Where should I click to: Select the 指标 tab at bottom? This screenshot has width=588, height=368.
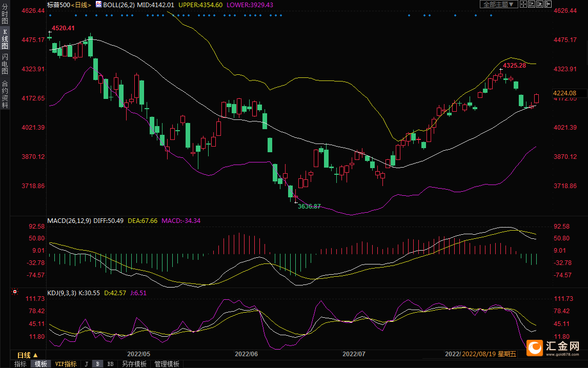point(20,364)
